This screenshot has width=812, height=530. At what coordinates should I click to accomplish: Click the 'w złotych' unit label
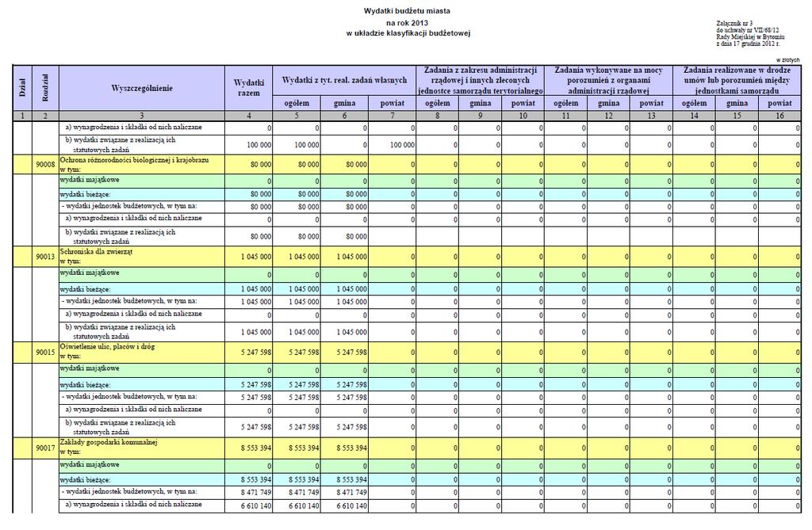(787, 60)
